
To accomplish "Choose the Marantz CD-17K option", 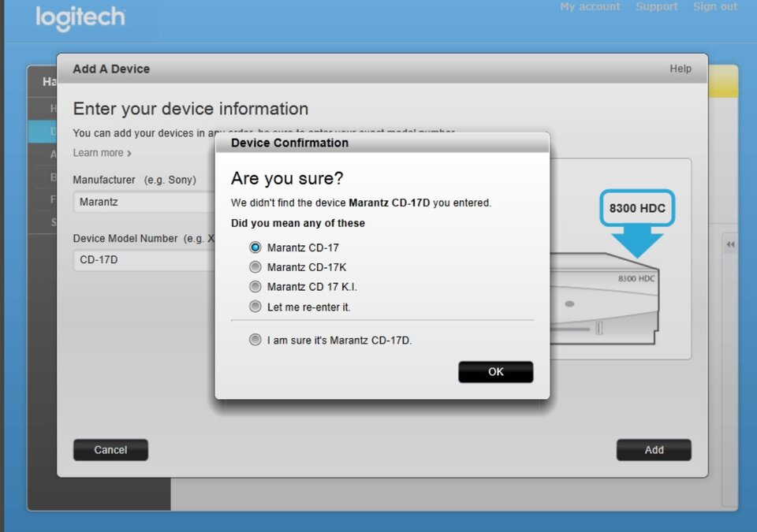I will [255, 267].
